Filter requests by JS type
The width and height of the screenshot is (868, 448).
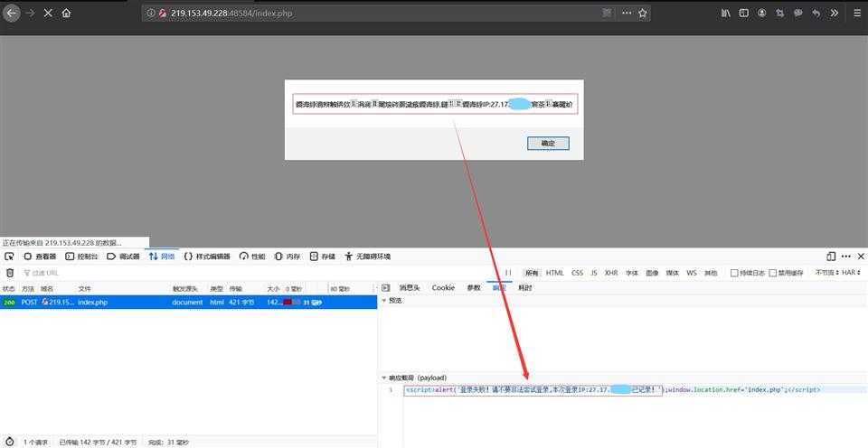[x=593, y=273]
